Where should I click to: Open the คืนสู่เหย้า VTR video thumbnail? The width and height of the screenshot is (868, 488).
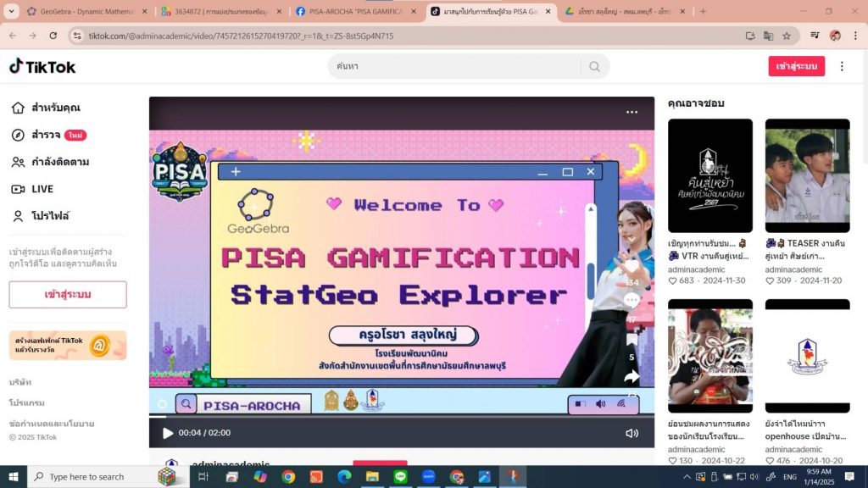[x=710, y=175]
